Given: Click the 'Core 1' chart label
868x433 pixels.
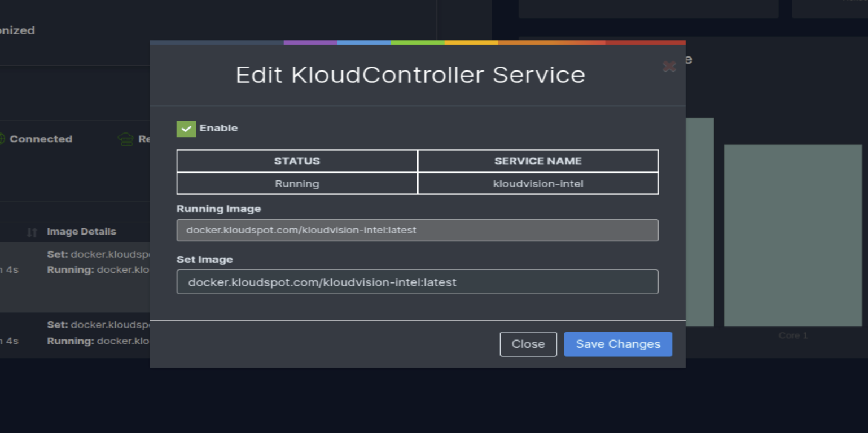Looking at the screenshot, I should [x=793, y=335].
